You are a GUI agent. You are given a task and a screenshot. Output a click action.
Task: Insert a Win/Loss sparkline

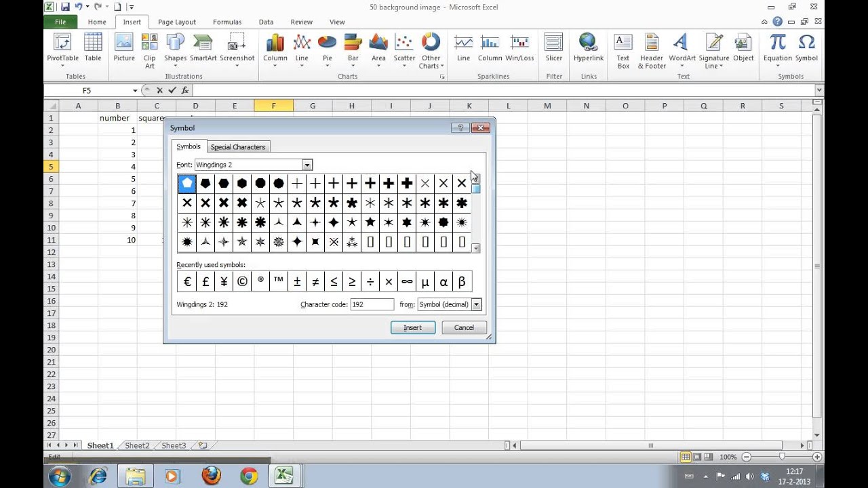point(519,48)
